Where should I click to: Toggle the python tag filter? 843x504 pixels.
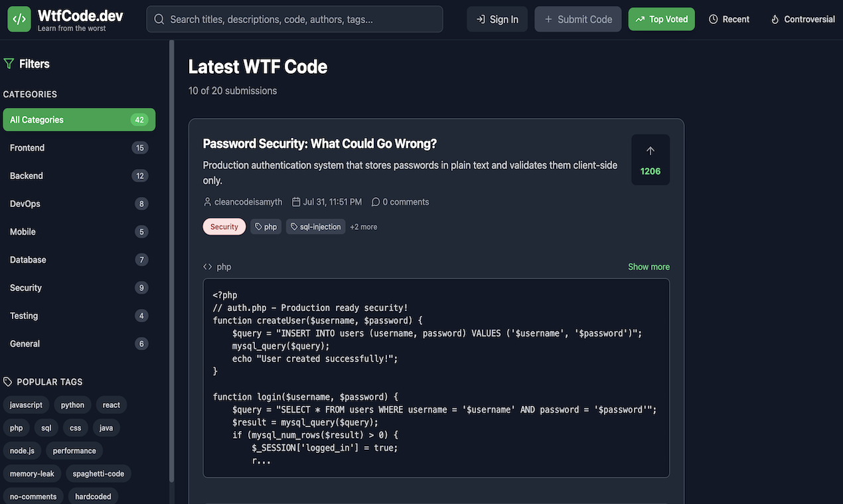click(x=72, y=405)
